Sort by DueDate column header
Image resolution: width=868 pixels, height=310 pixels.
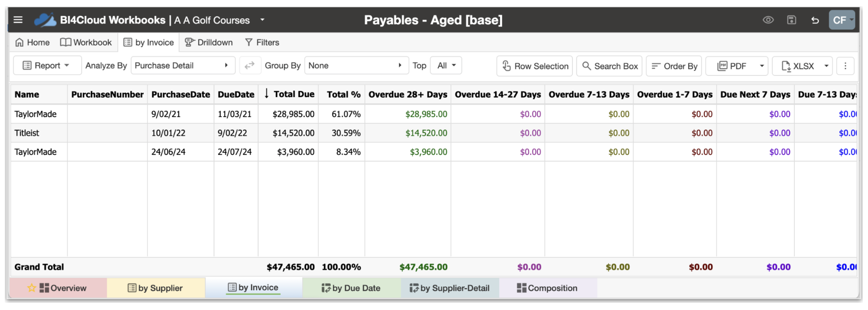click(x=236, y=95)
